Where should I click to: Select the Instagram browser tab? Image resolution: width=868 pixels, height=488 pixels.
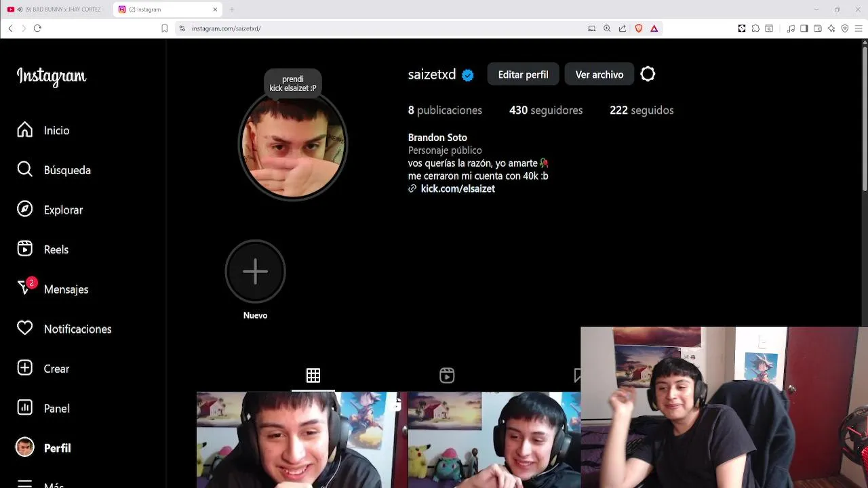pos(169,9)
